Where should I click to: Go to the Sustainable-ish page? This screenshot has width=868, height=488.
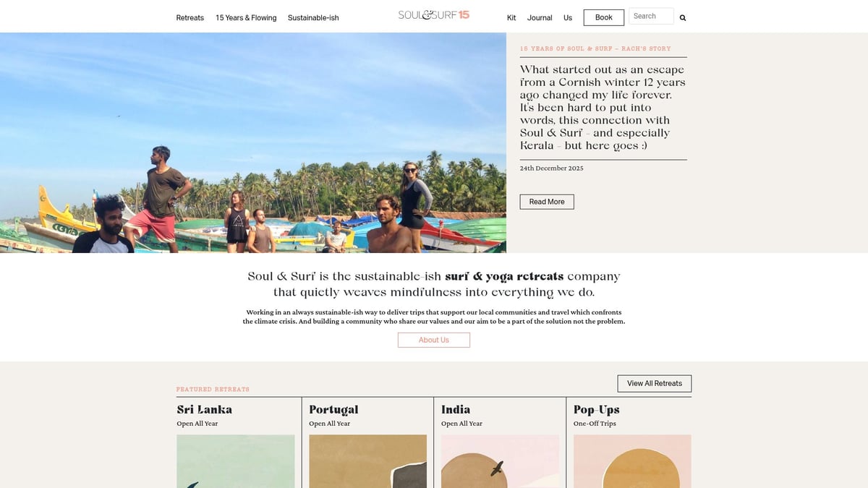(313, 18)
